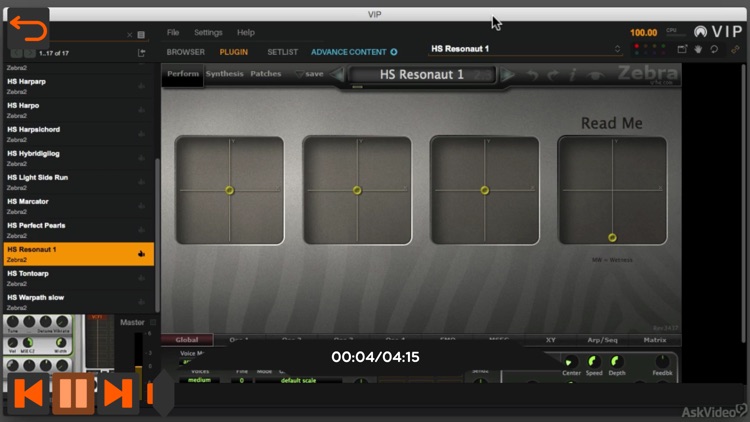Load previous Zebra preset arrow
Screen dimensions: 750x422
(x=338, y=75)
